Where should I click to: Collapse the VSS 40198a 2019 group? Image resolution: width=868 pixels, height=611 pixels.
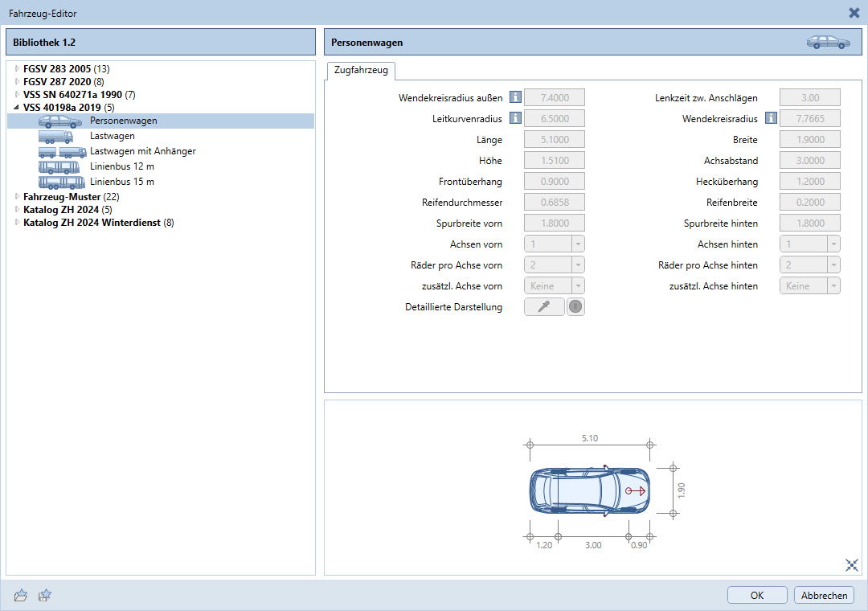click(x=17, y=107)
